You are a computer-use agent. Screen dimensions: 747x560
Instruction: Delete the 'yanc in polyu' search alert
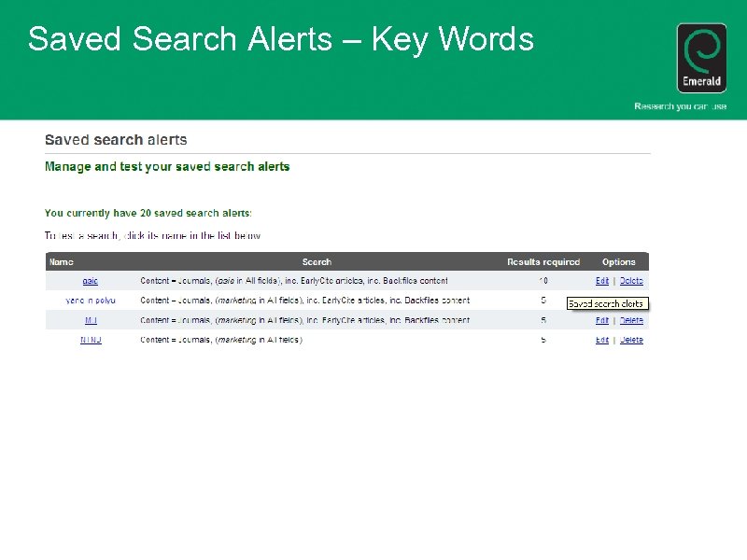click(631, 301)
